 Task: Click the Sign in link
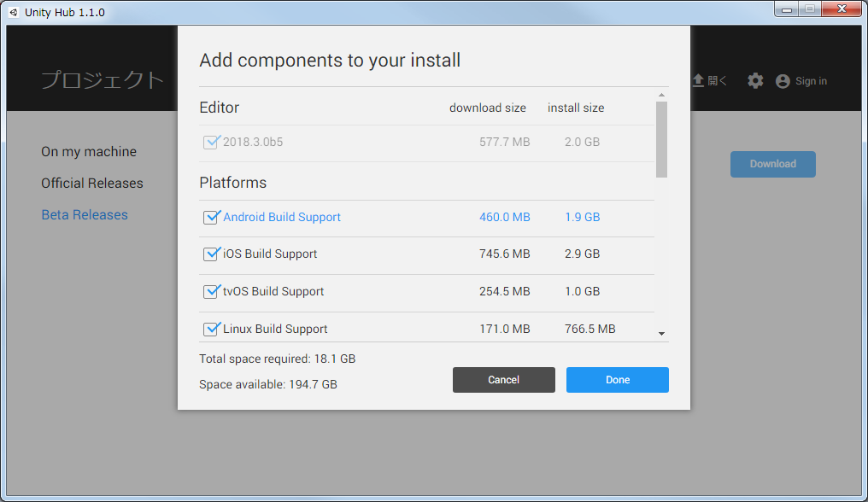(811, 81)
